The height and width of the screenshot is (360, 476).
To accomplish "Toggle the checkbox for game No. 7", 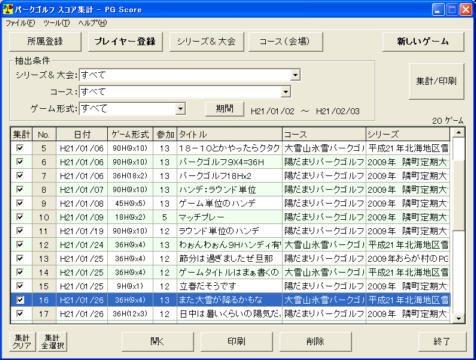I will tap(20, 175).
